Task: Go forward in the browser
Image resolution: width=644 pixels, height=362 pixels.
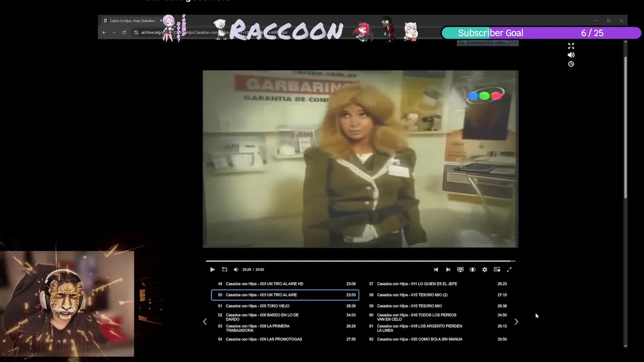Action: (114, 32)
